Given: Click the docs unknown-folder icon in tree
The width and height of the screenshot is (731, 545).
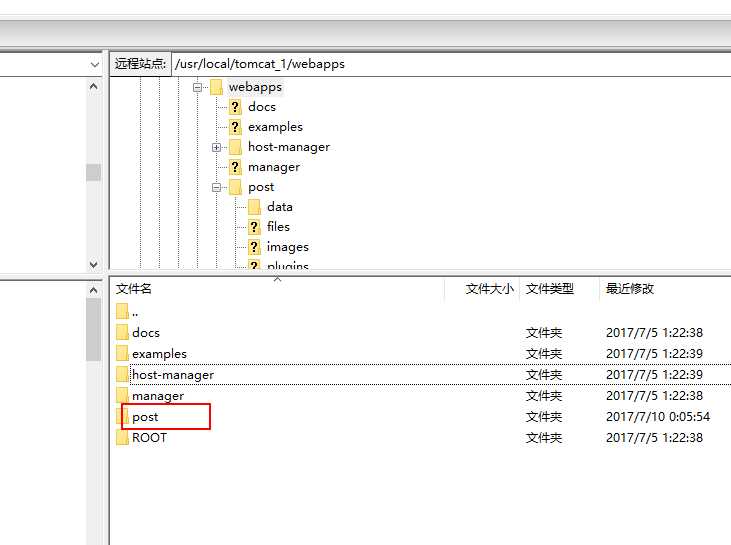Looking at the screenshot, I should [x=235, y=107].
